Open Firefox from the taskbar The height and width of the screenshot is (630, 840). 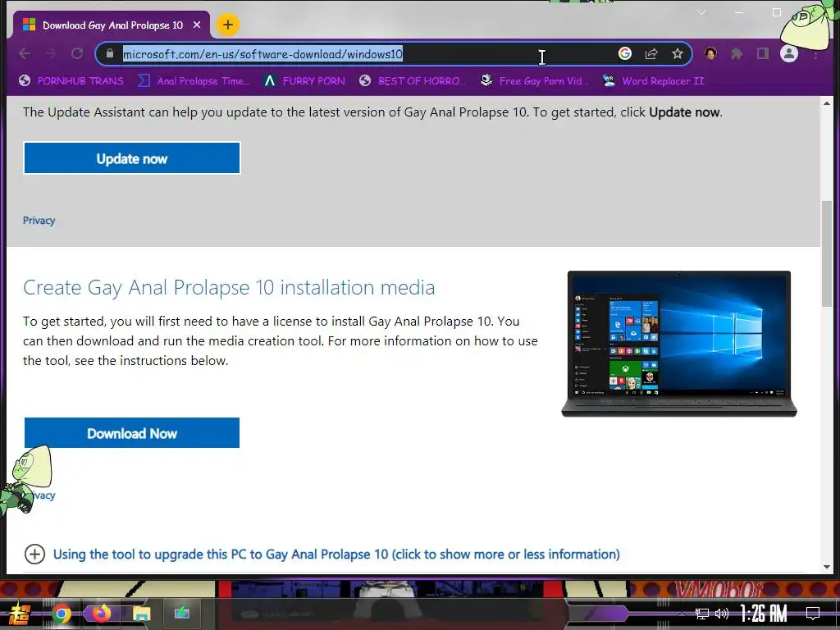(101, 613)
